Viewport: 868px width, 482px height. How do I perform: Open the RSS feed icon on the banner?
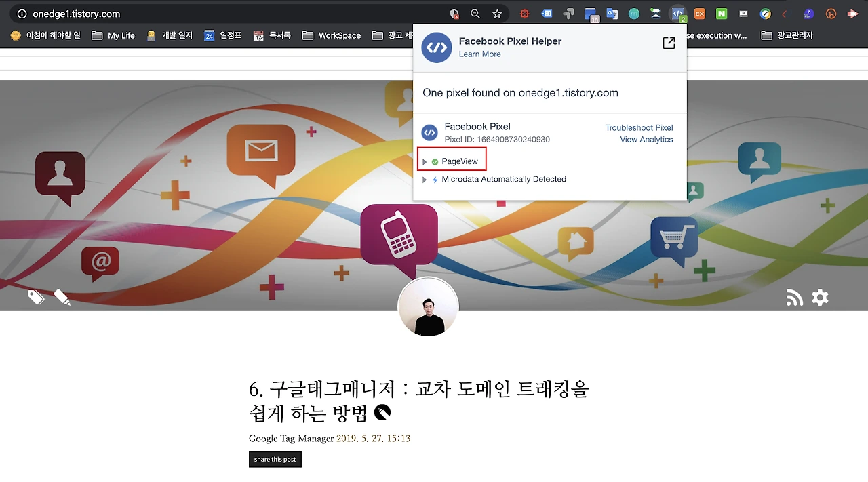point(794,298)
